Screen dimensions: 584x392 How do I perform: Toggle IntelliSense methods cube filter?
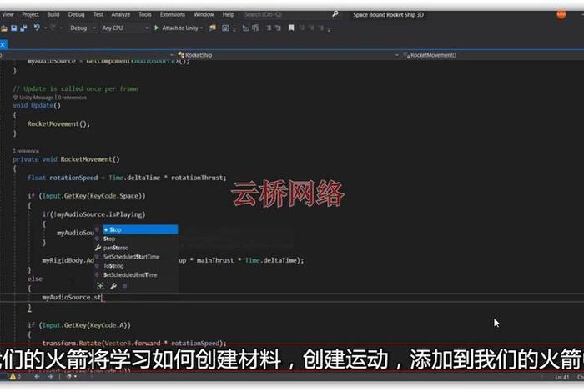click(125, 286)
